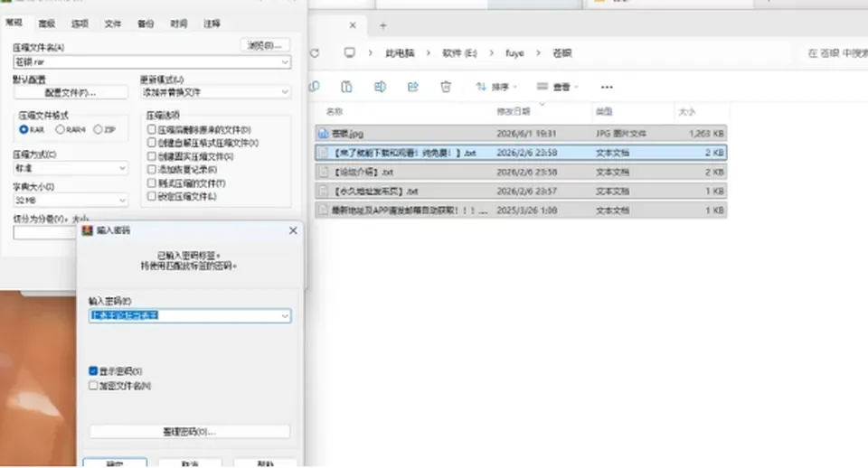Switch to 常规 tab in WinRAR
868x468 pixels.
[14, 23]
